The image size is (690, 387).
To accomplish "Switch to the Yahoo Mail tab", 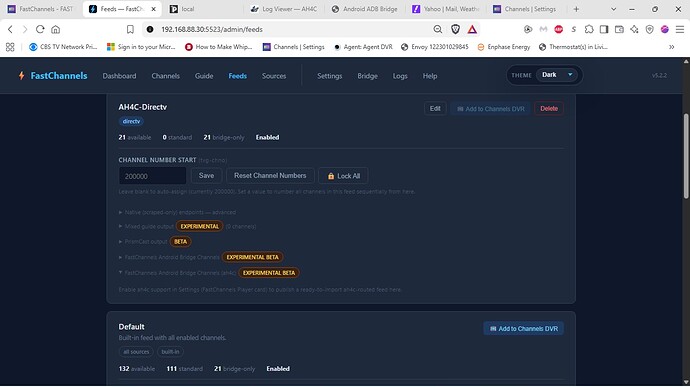I will pyautogui.click(x=446, y=9).
